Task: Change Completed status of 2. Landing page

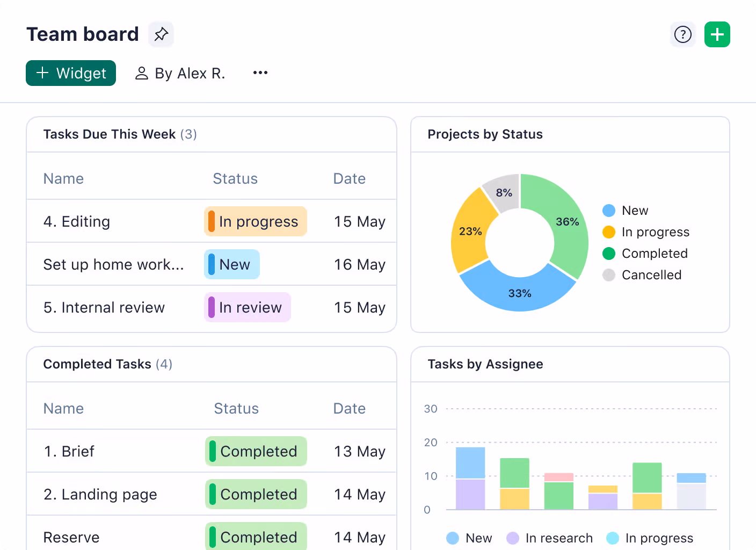Action: click(256, 494)
